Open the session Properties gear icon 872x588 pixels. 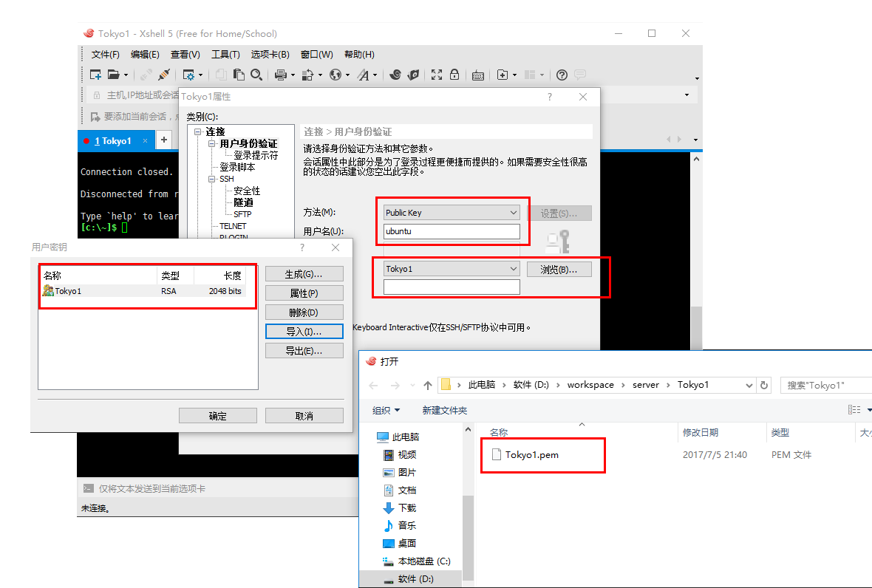[x=188, y=75]
